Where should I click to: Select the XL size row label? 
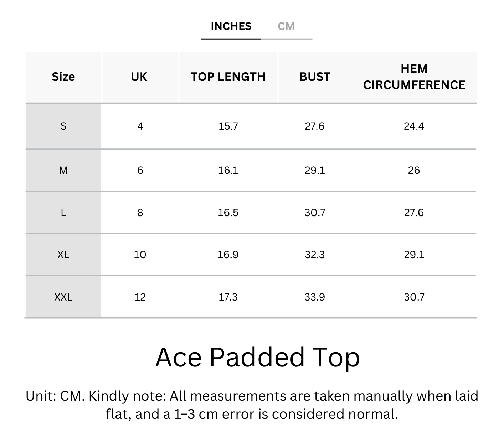pos(63,255)
